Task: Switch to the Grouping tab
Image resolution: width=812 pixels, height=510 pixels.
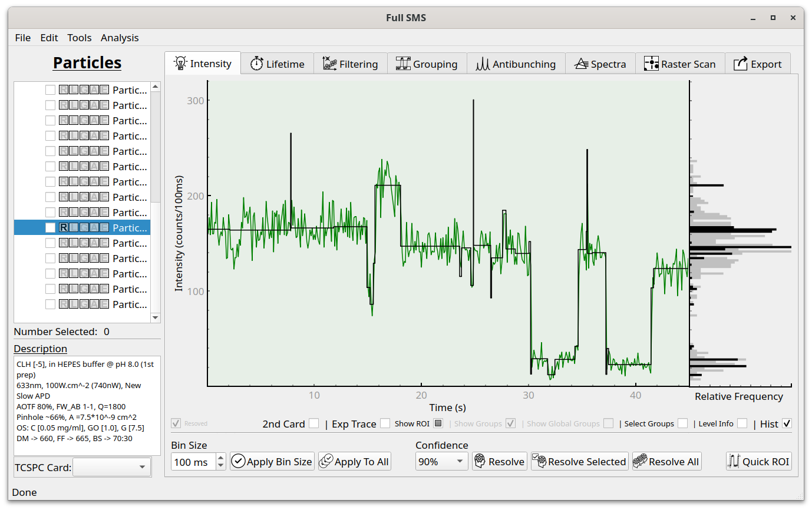Action: tap(427, 64)
